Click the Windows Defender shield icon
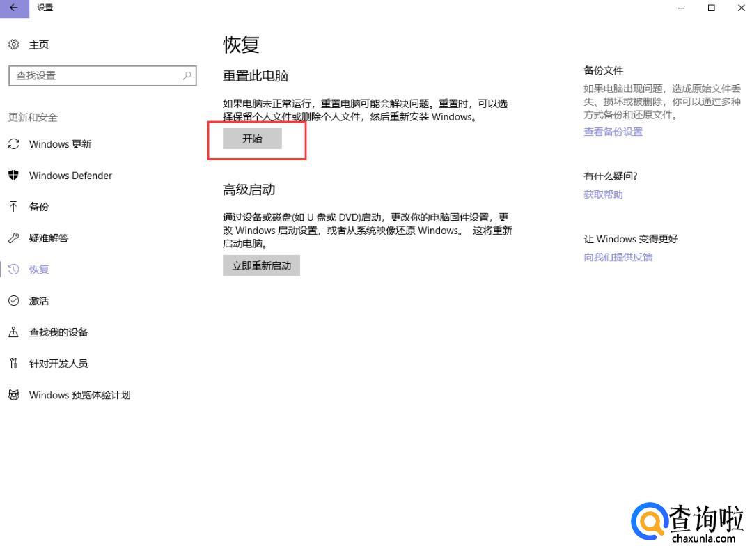This screenshot has height=560, width=752. point(14,175)
